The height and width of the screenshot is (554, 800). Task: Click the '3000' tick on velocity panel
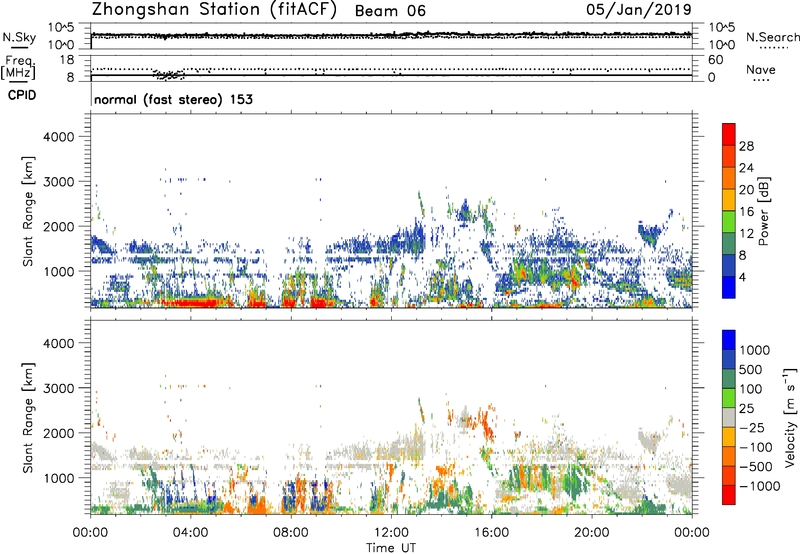59,388
